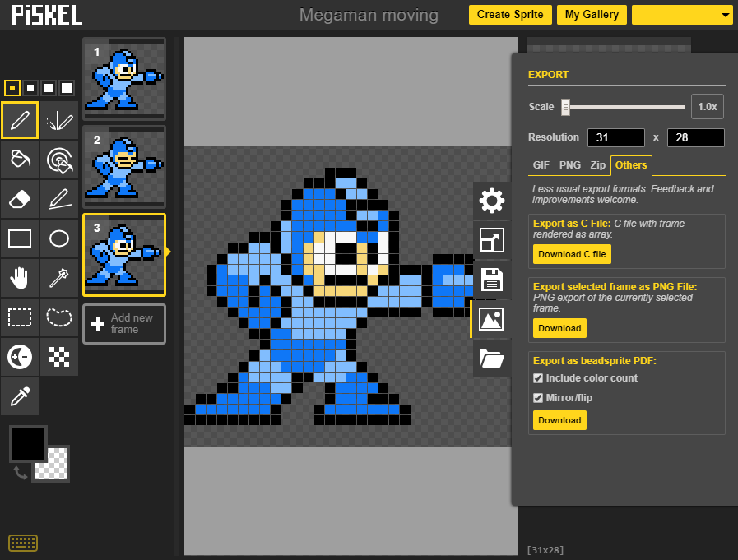Select frame 3 thumbnail
The image size is (738, 560).
tap(124, 255)
